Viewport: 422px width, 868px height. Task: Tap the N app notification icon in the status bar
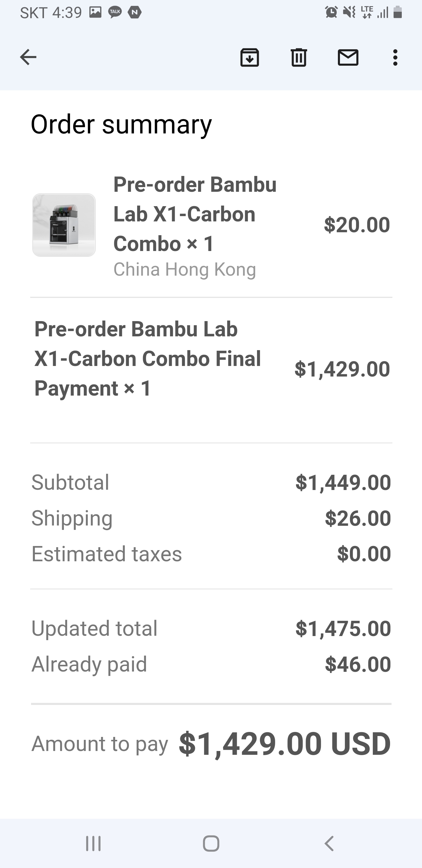coord(135,13)
